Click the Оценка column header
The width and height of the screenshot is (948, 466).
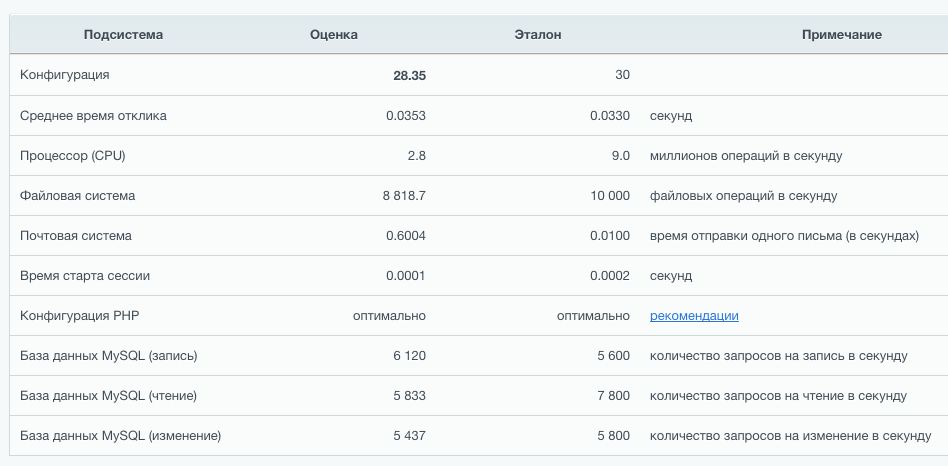334,35
